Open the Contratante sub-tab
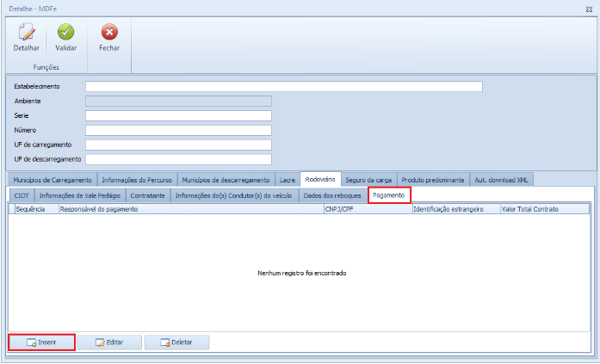Image resolution: width=600 pixels, height=364 pixels. coord(147,195)
